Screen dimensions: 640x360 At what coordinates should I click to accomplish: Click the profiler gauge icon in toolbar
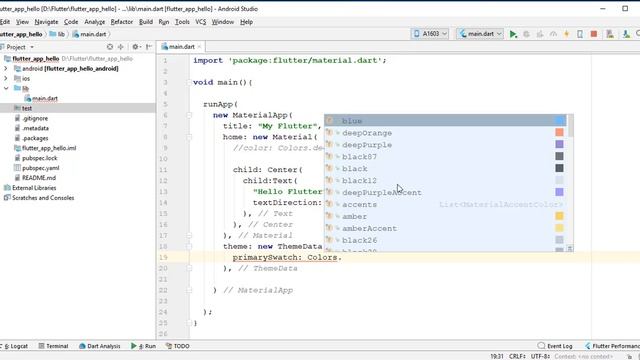point(553,34)
